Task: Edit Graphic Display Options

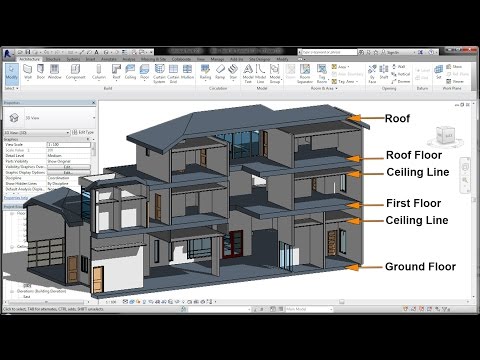Action: click(68, 172)
